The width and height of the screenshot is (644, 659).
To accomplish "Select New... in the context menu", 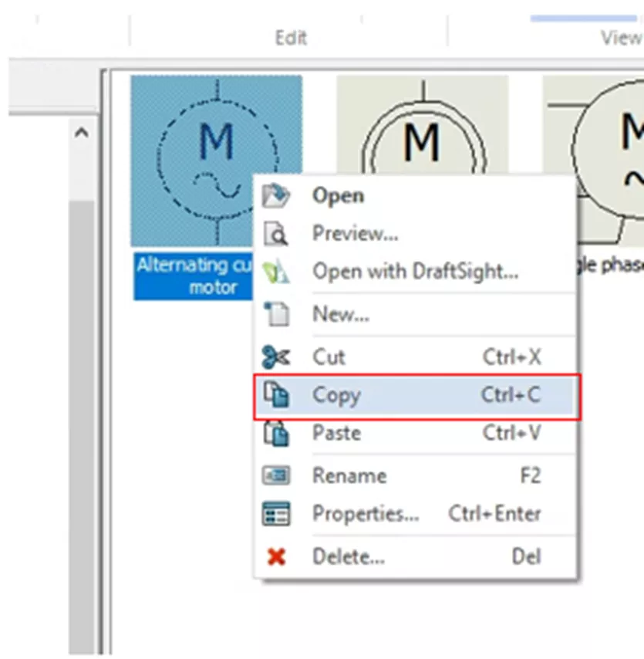I will 415,314.
